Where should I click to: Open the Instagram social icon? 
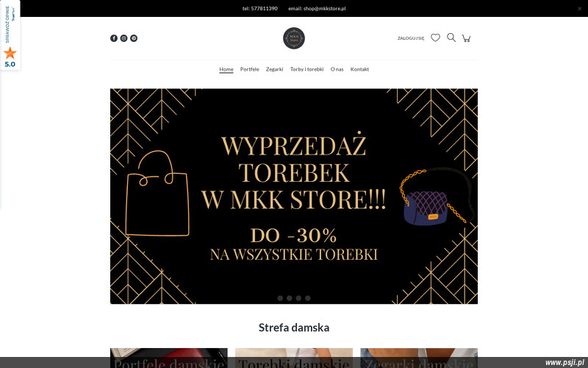coord(123,38)
